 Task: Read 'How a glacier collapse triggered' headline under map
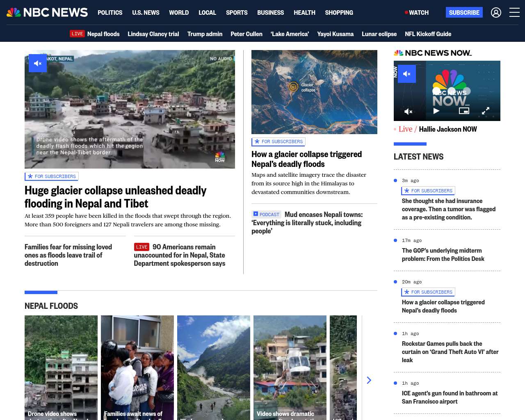306,159
